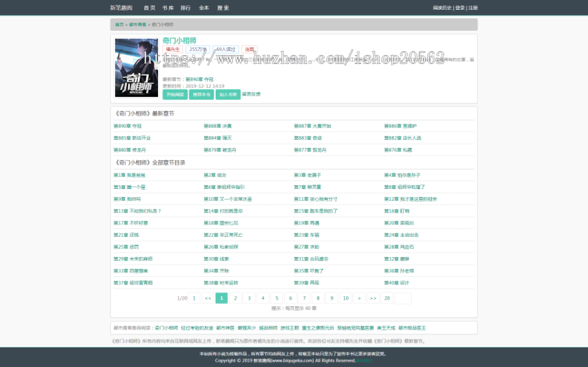The width and height of the screenshot is (588, 367).
Task: Click the green link after All Rights Reserved
Action: tap(364, 360)
